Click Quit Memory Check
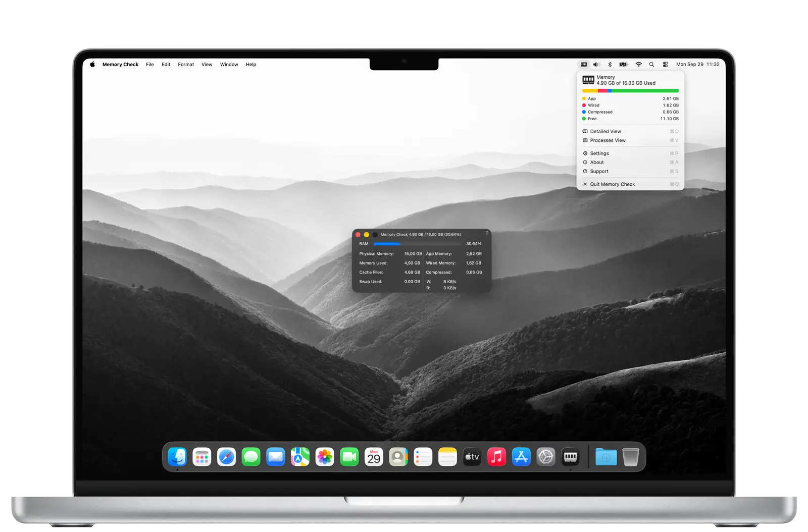The width and height of the screenshot is (808, 532). (x=612, y=184)
